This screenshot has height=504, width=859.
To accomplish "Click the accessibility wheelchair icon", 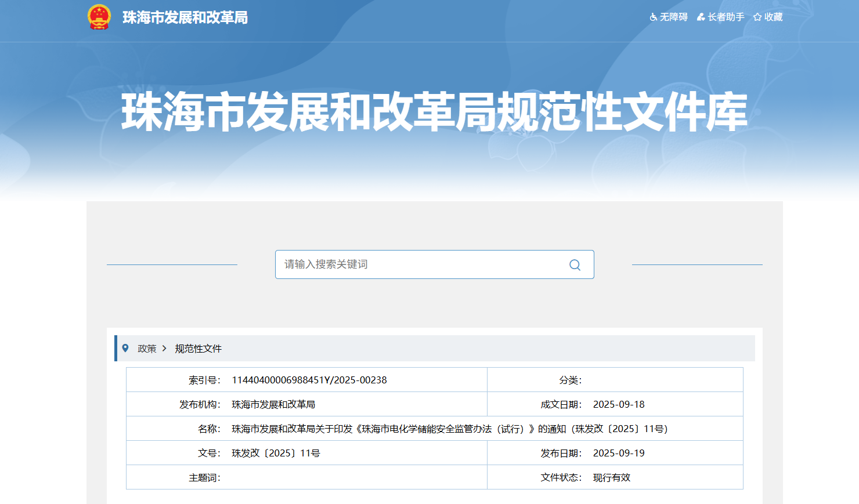I will 654,17.
